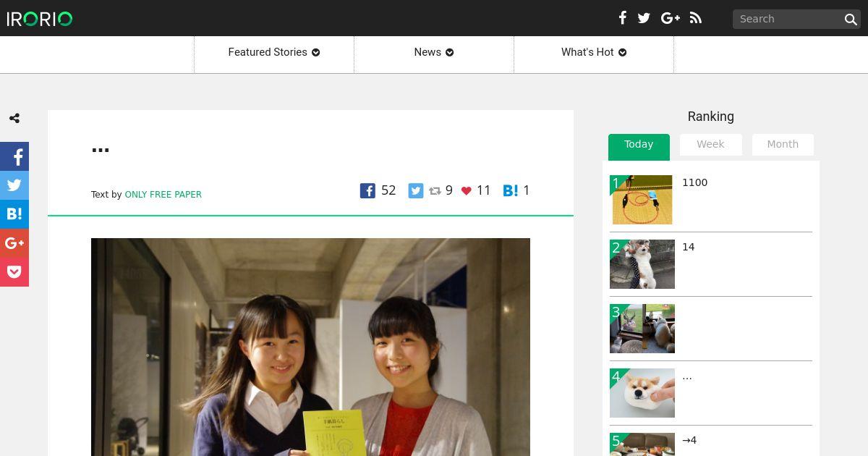Open ranking 2 thumbnail

[642, 264]
